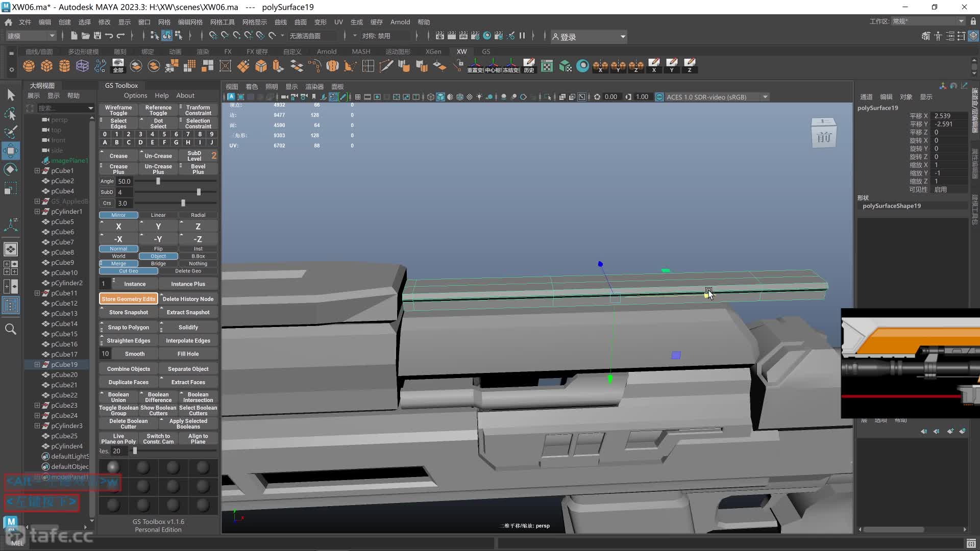The height and width of the screenshot is (551, 980).
Task: Click the view cube front face
Action: coord(824,137)
